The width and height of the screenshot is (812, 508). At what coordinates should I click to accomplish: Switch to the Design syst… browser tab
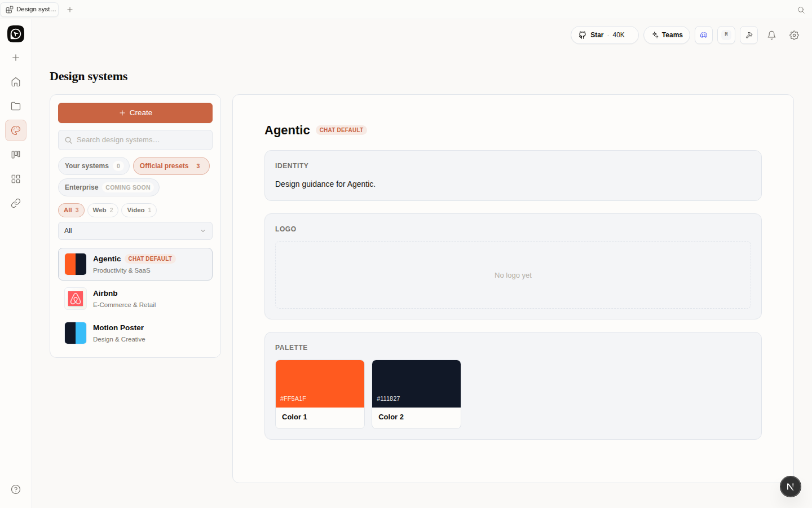tap(31, 10)
